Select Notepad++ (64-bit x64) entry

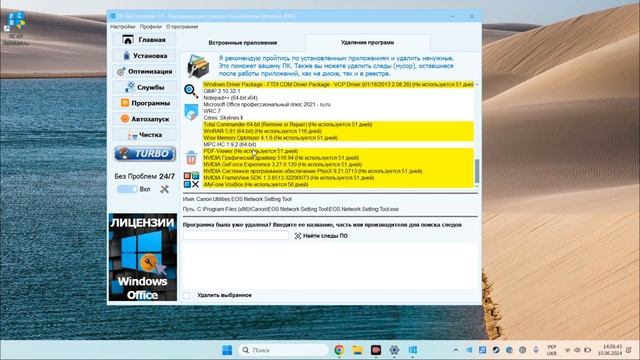(x=338, y=98)
